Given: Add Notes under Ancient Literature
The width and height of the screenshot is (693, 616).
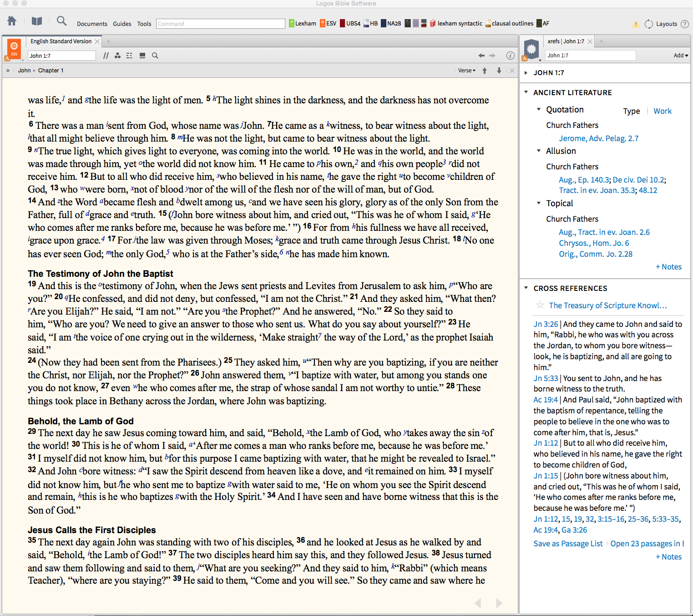Looking at the screenshot, I should point(668,267).
